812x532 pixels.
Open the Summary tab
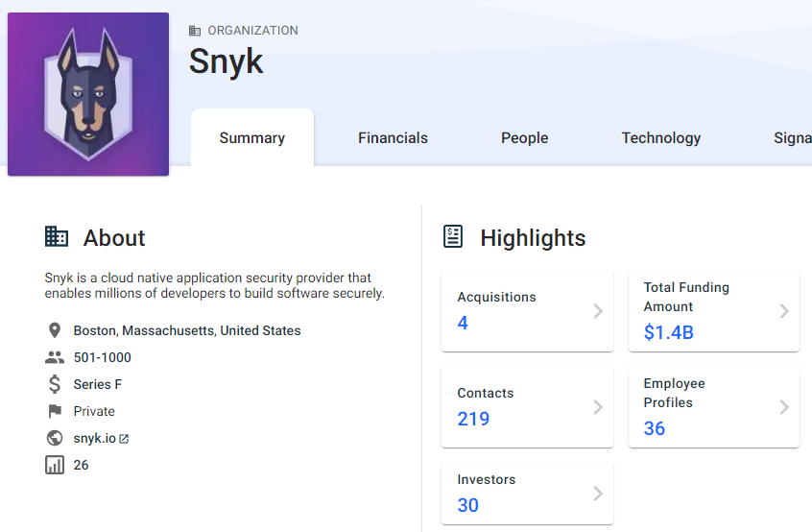[251, 138]
